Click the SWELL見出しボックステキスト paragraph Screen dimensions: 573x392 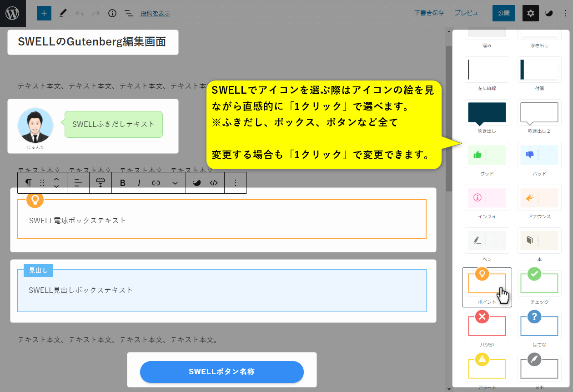(80, 290)
